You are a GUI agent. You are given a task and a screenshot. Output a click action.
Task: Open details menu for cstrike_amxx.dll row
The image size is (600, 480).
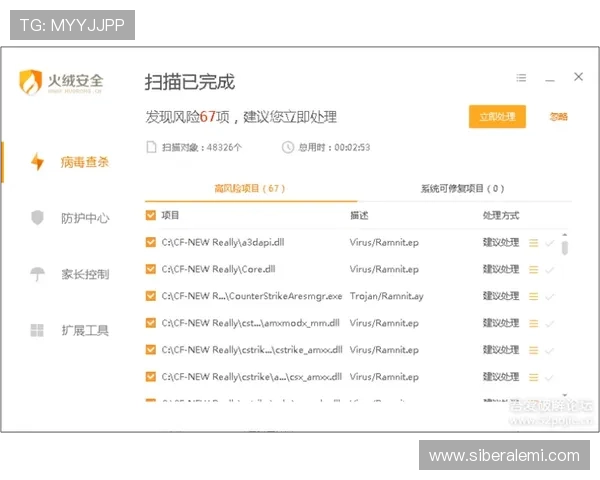[x=533, y=350]
